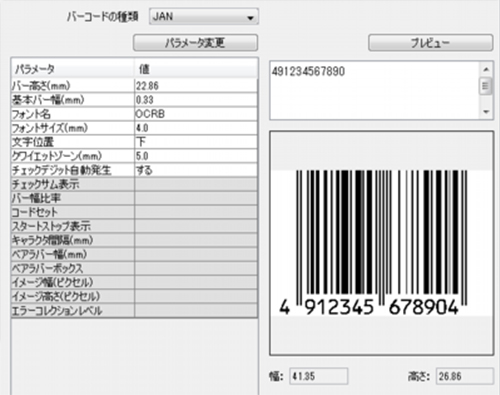Select the エラーコレクションレベル parameter row
The width and height of the screenshot is (500, 395).
tap(134, 310)
